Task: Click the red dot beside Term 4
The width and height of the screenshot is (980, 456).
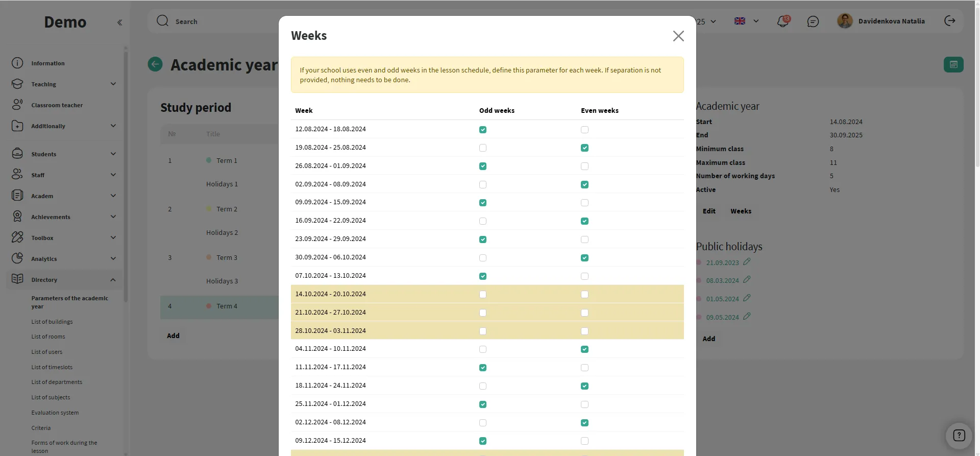Action: pos(209,306)
